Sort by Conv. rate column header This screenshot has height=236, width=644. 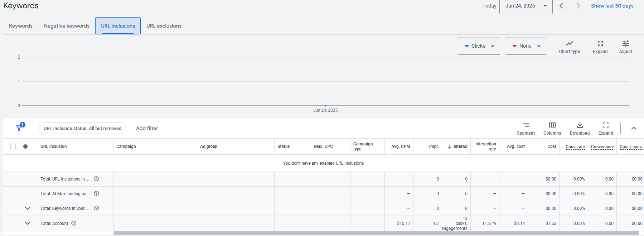[575, 147]
